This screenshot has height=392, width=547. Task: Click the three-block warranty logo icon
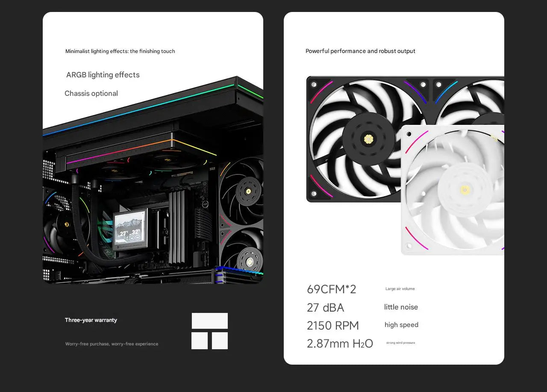click(210, 331)
